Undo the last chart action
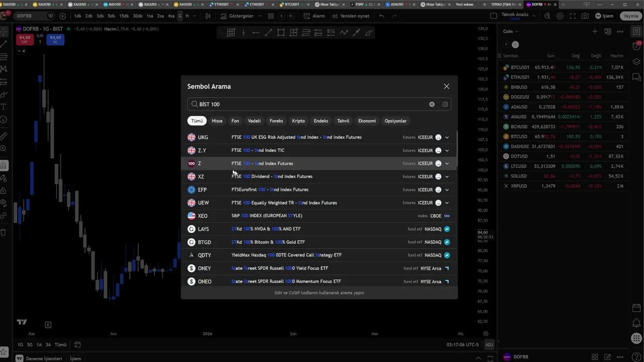The height and width of the screenshot is (362, 644). coord(381,16)
